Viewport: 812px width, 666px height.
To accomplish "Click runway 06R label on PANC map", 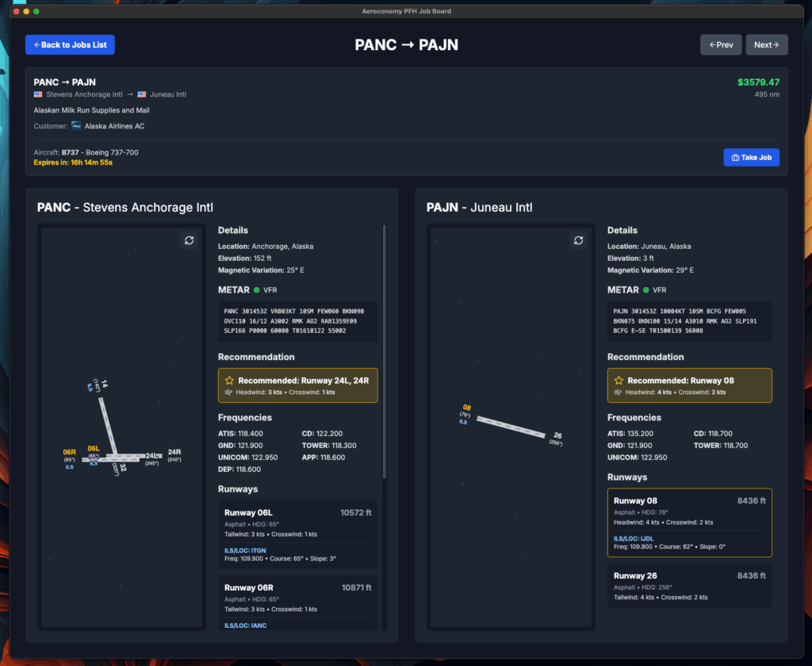I will click(70, 452).
